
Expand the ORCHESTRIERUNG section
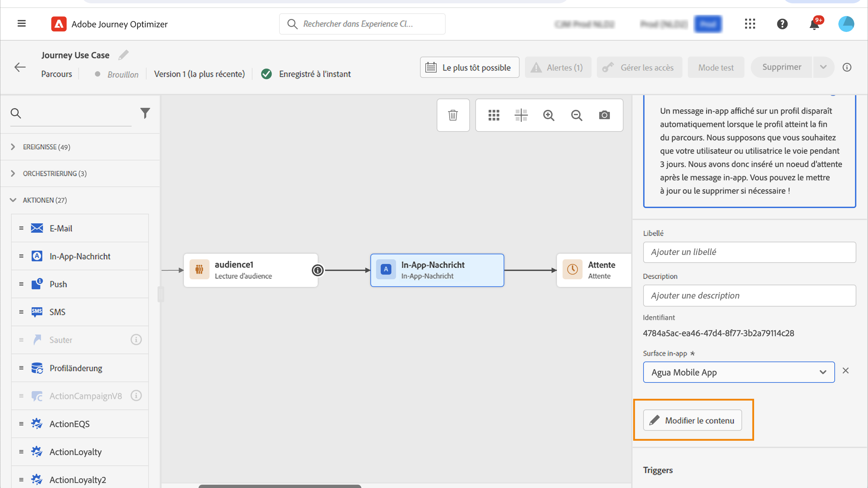coord(13,173)
